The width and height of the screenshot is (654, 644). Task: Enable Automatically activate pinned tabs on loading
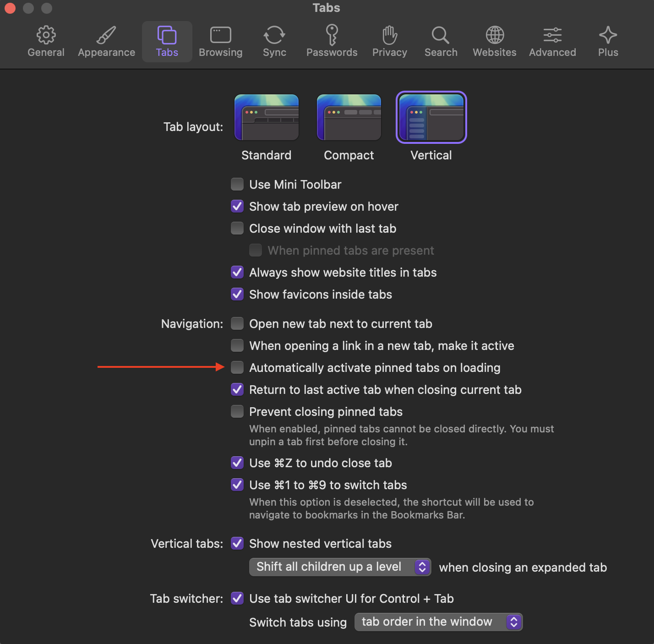click(x=237, y=367)
